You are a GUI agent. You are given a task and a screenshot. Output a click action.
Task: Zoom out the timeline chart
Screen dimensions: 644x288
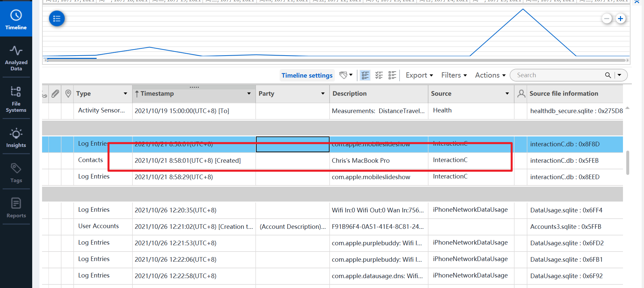pos(607,19)
